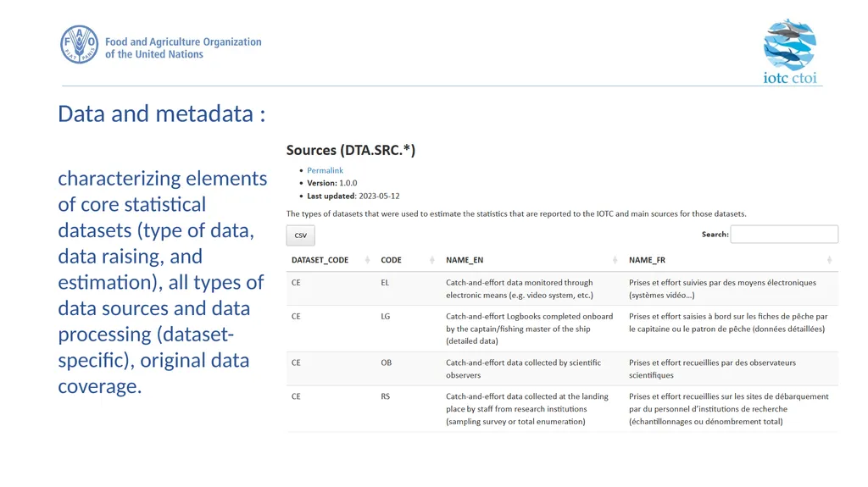Click CE dataset code in EL row
868x487 pixels.
(x=296, y=283)
